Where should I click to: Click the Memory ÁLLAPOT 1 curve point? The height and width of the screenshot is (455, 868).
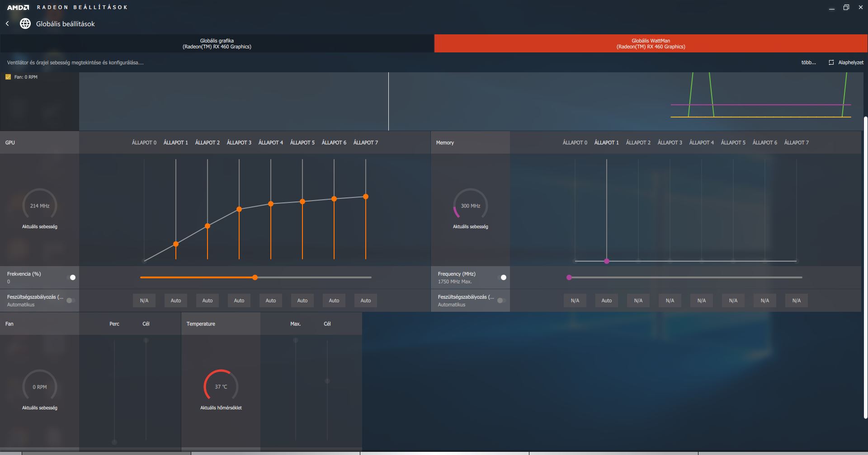[607, 261]
